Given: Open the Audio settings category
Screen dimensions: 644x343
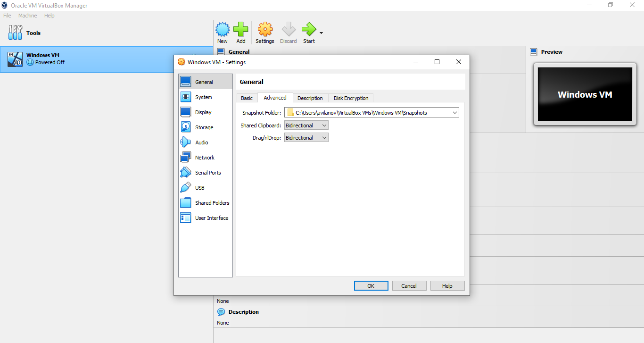Looking at the screenshot, I should click(x=206, y=142).
